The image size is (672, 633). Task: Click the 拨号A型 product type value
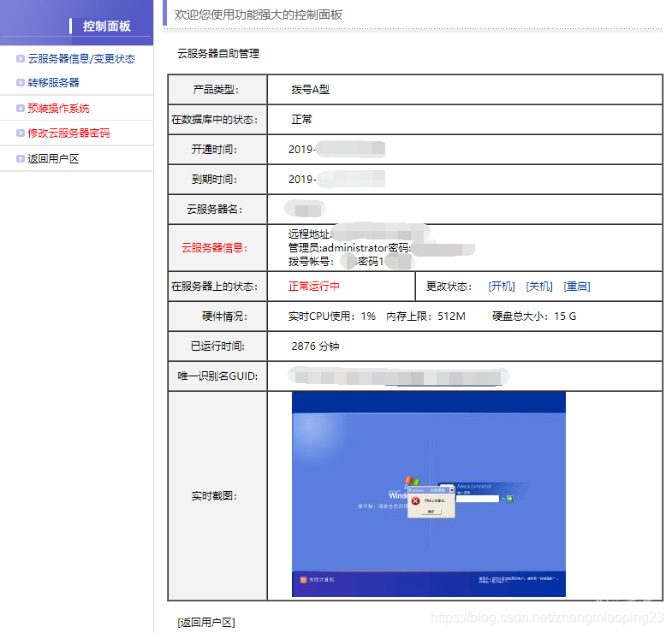click(310, 90)
